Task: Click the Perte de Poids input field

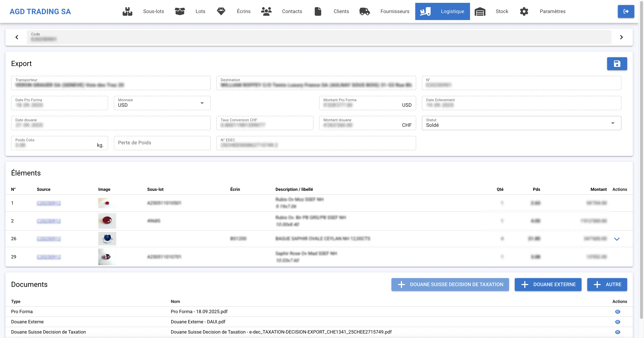Action: pos(162,143)
